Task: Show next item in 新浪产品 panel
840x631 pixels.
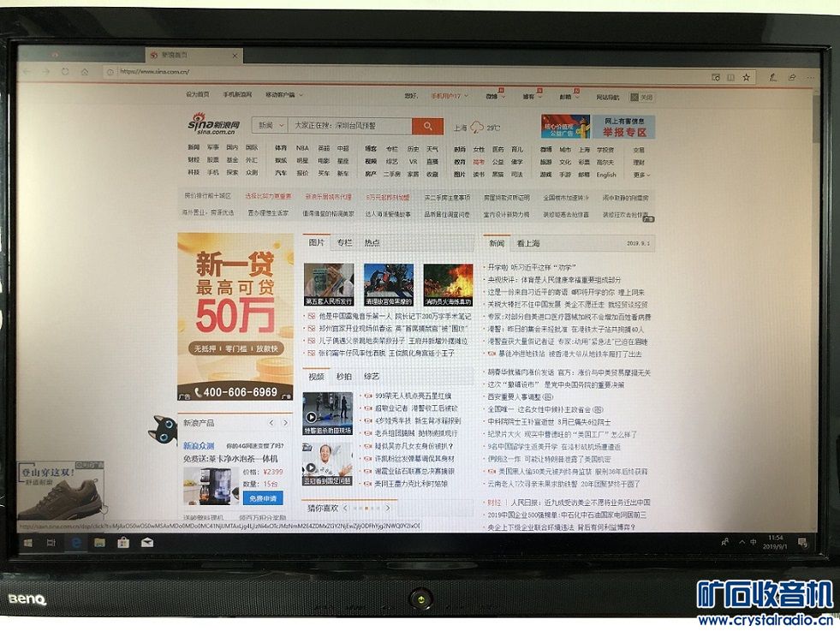Action: tap(285, 423)
